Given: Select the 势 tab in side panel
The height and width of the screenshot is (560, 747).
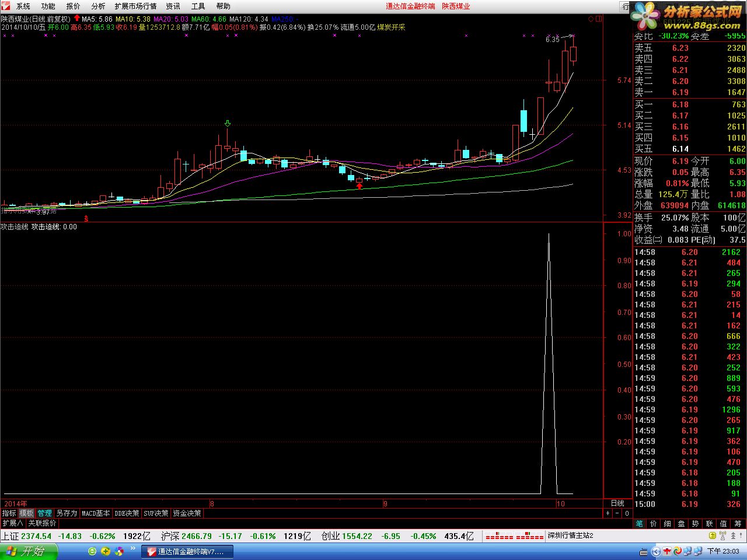Looking at the screenshot, I should 695,523.
